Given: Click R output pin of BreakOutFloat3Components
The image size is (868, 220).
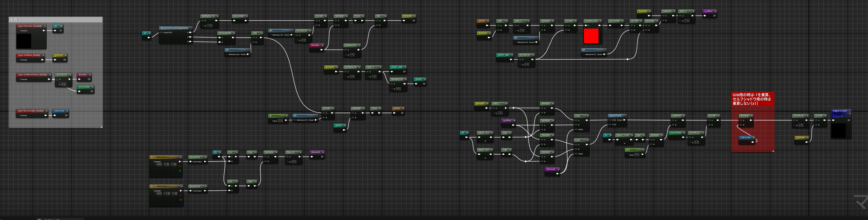Looking at the screenshot, I should [190, 33].
